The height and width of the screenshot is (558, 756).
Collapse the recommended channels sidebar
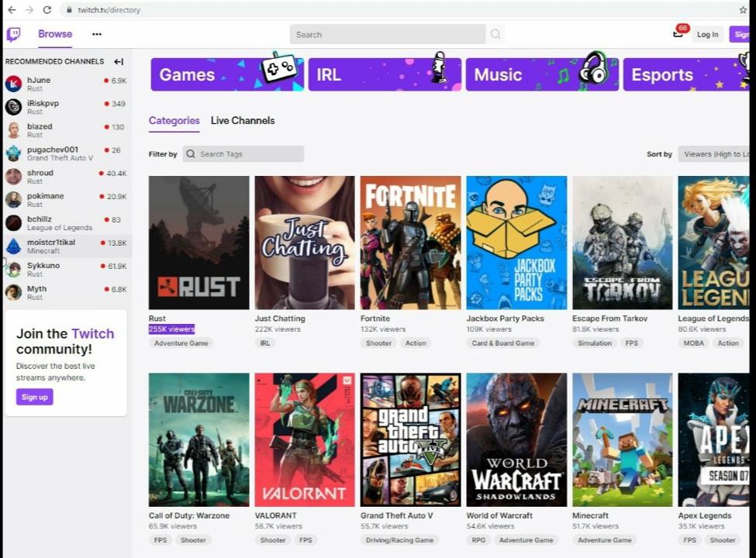tap(119, 62)
